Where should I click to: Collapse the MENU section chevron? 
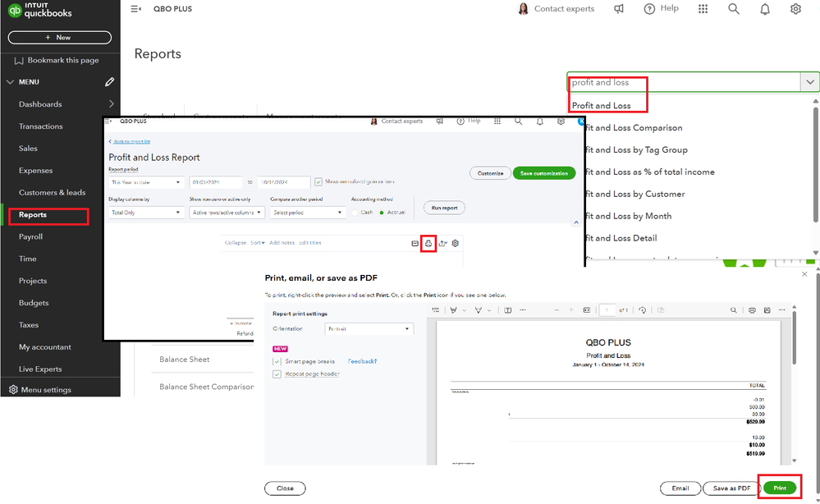10,82
